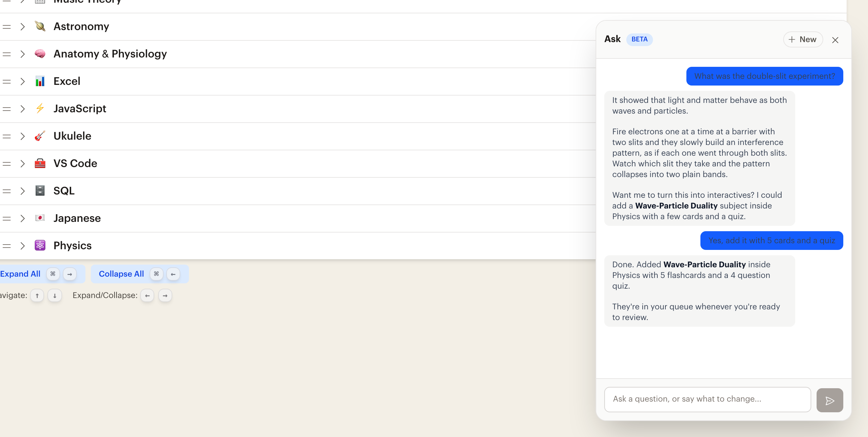The image size is (868, 437).
Task: Grab the drag handle beside JavaScript
Action: (x=7, y=109)
